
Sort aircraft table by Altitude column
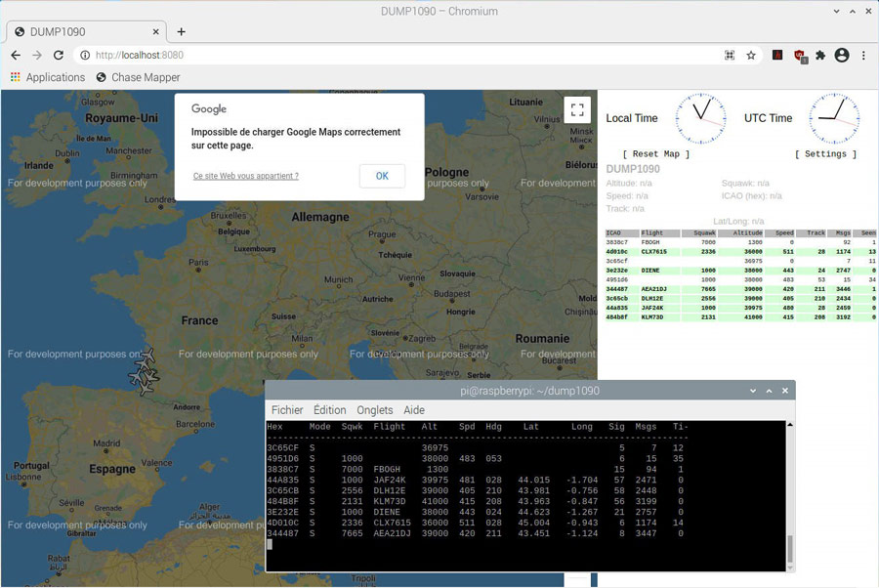click(x=740, y=233)
